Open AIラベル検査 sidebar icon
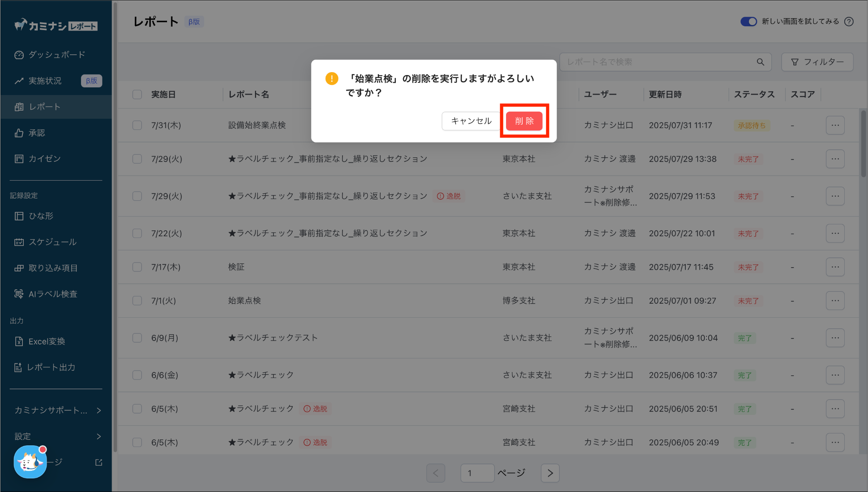Image resolution: width=868 pixels, height=492 pixels. (19, 294)
